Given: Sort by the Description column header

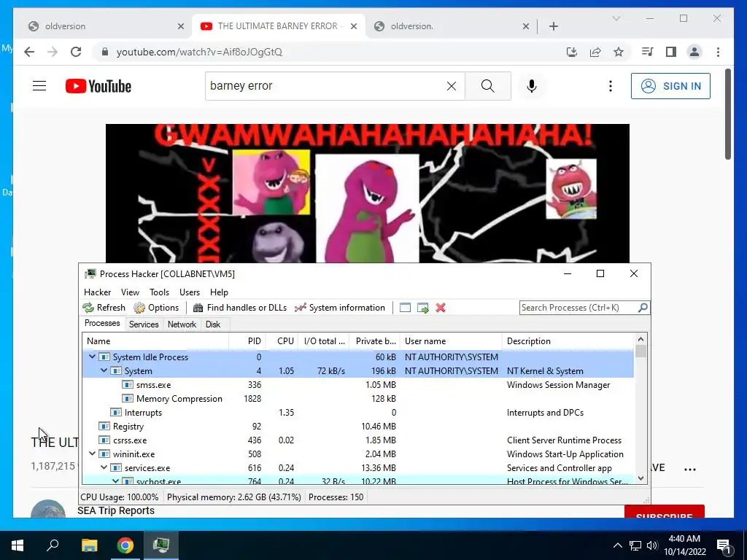Looking at the screenshot, I should point(568,341).
